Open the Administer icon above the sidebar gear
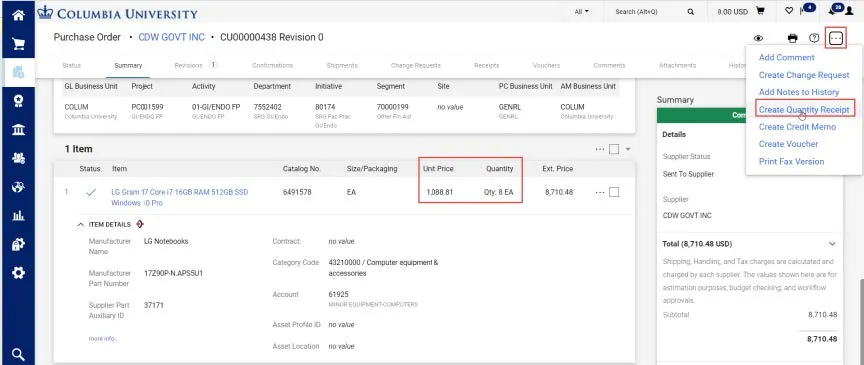Image resolution: width=864 pixels, height=365 pixels. point(18,244)
